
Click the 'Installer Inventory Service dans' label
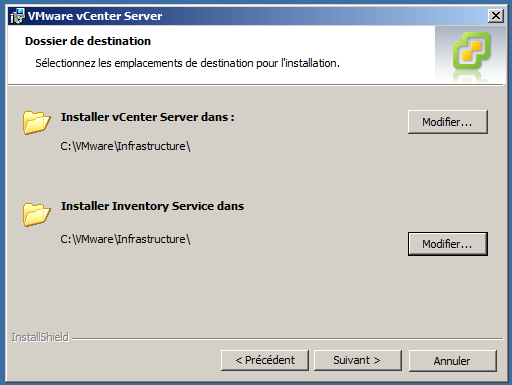[152, 206]
